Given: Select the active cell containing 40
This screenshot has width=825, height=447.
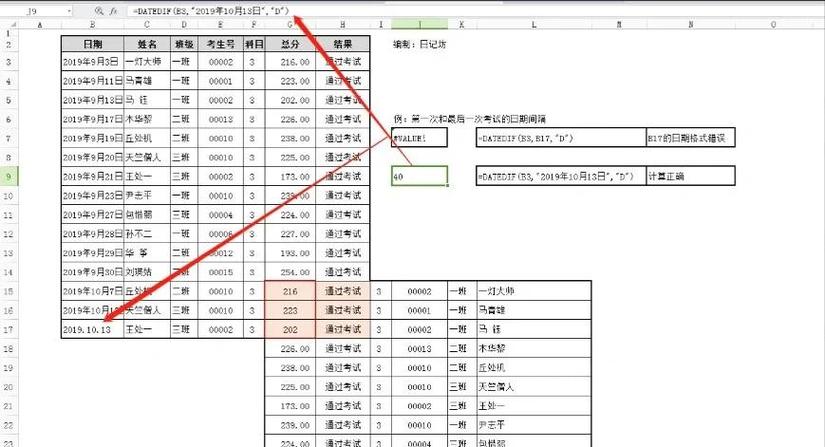Looking at the screenshot, I should pos(419,176).
